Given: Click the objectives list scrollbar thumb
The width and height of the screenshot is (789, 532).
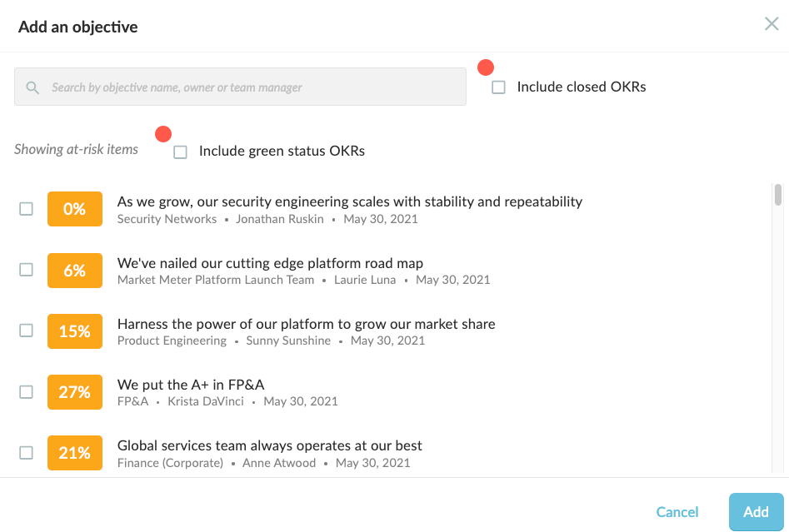Looking at the screenshot, I should (778, 195).
